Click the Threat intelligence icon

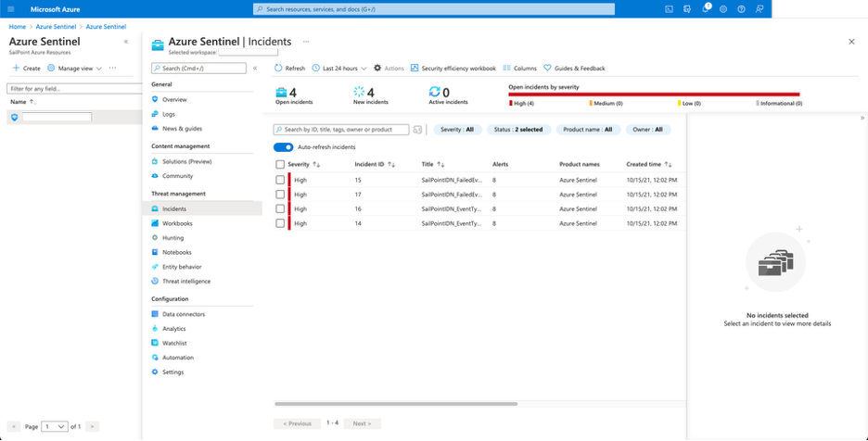point(155,281)
